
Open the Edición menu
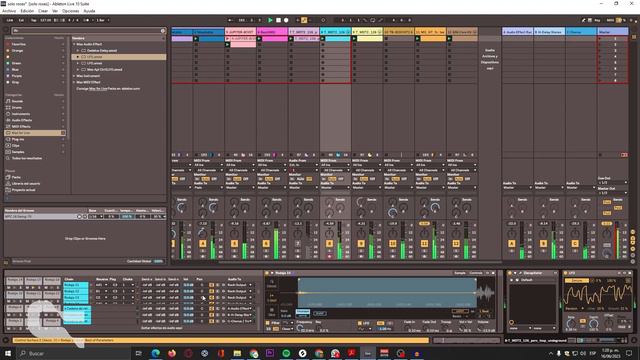27,11
